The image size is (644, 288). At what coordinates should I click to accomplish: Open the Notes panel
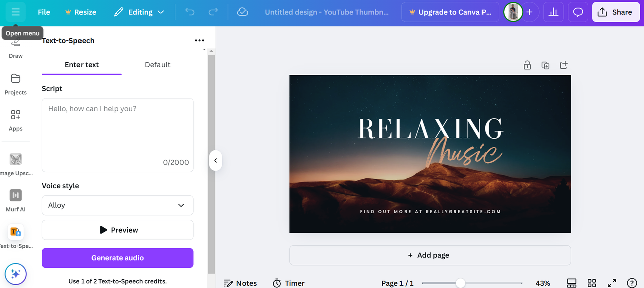[x=240, y=283]
